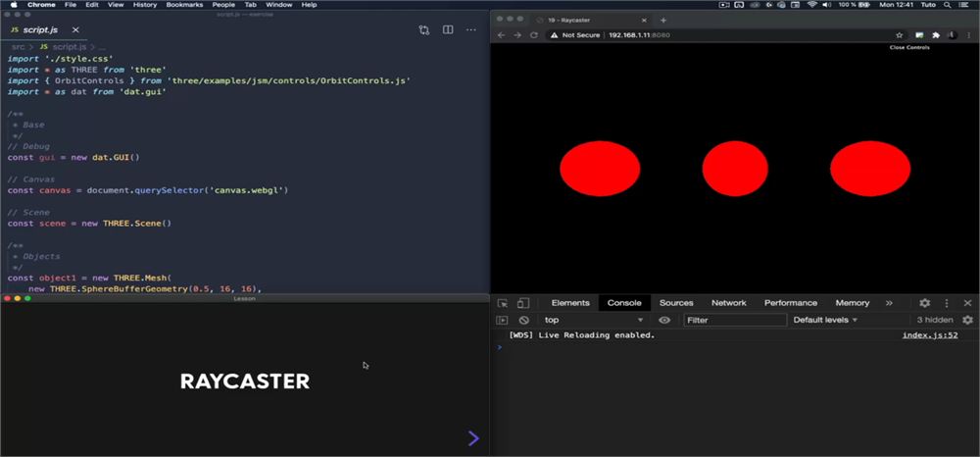
Task: Click the console Filter input field
Action: (735, 320)
